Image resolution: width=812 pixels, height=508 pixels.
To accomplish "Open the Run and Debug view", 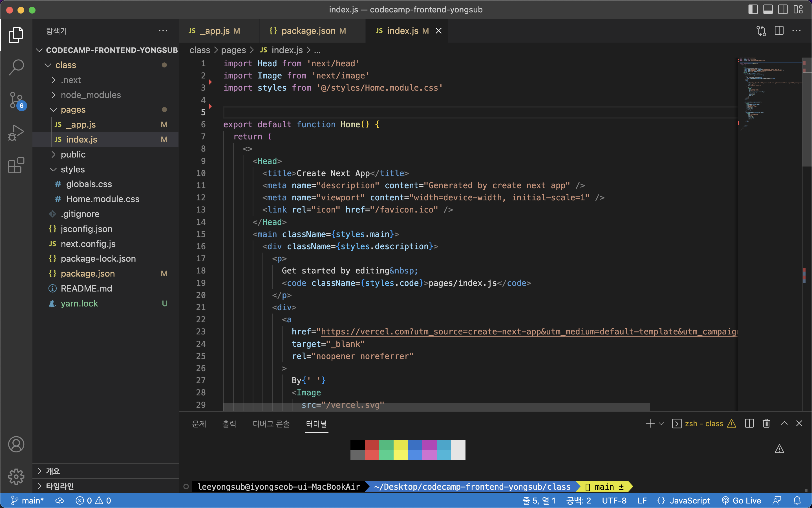I will pyautogui.click(x=16, y=132).
